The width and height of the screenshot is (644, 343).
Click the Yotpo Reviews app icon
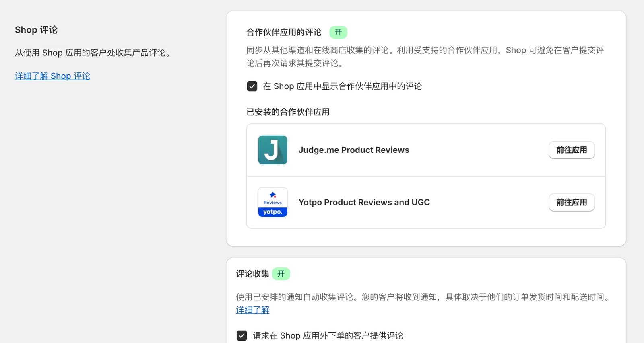pyautogui.click(x=272, y=202)
